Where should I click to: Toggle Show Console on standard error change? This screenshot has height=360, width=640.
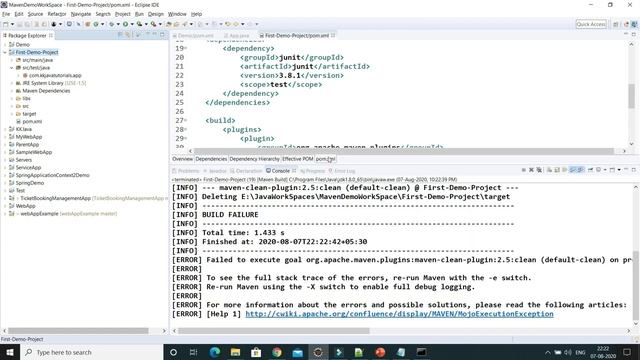point(580,170)
